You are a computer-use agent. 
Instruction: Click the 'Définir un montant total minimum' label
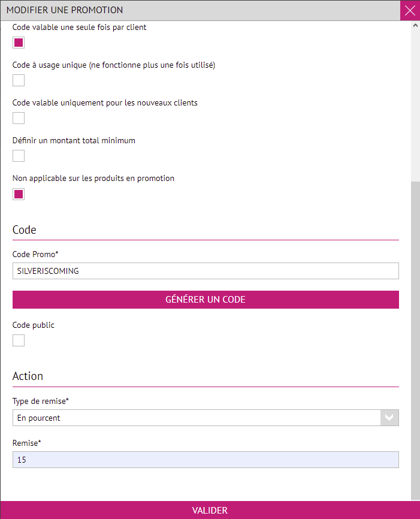point(74,140)
